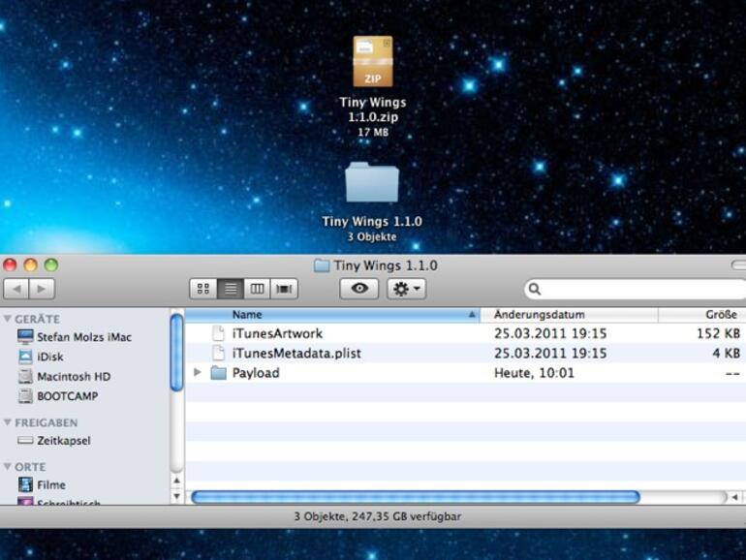Select the iTunesMetadata.plist file row
The image size is (746, 560).
[465, 353]
